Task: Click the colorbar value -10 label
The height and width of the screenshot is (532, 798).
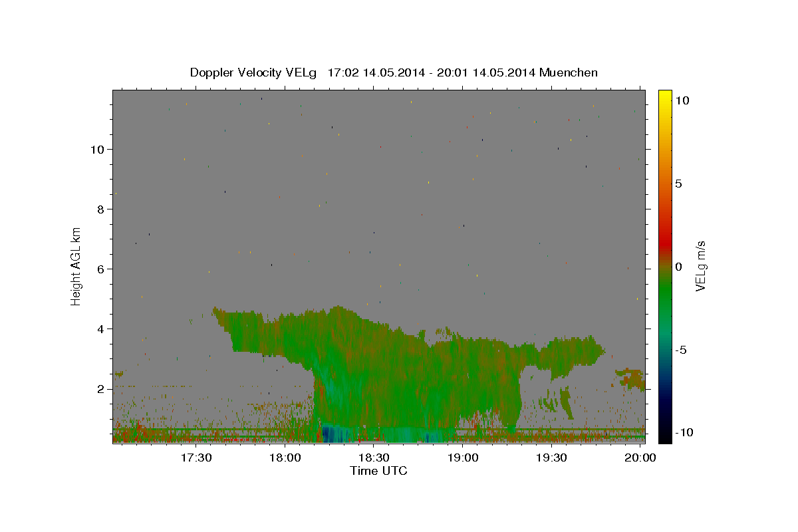Action: 684,432
